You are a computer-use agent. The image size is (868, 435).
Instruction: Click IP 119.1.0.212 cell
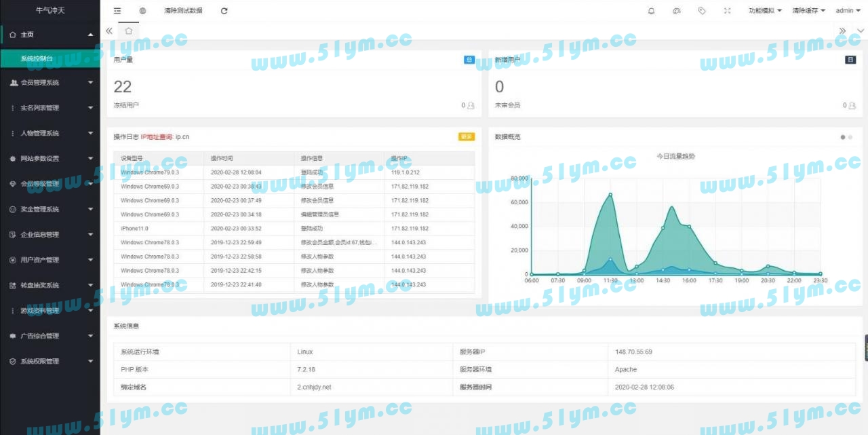click(406, 172)
